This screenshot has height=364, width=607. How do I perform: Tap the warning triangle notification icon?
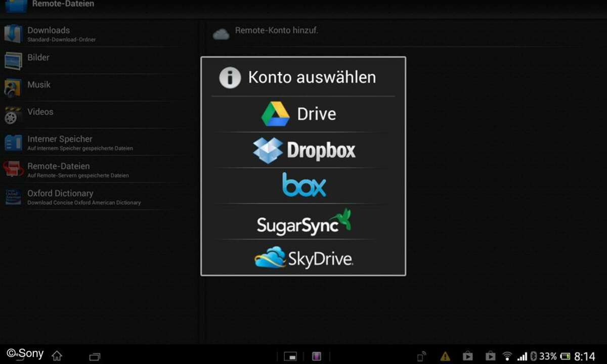click(x=445, y=356)
